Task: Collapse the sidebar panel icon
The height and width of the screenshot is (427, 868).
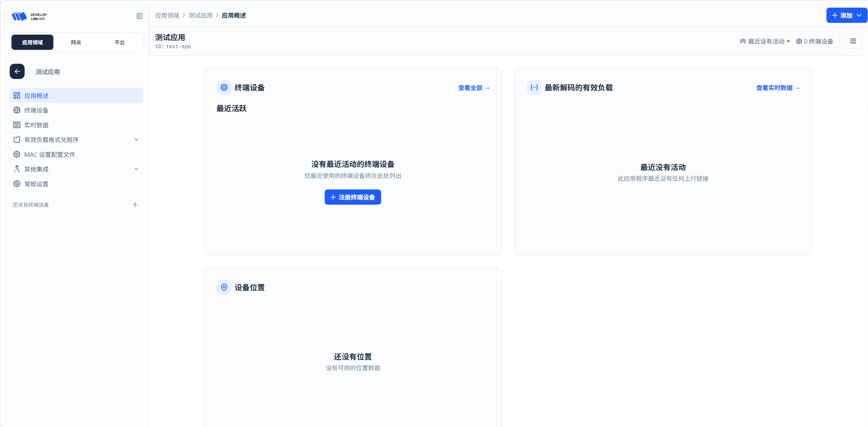Action: pyautogui.click(x=140, y=16)
